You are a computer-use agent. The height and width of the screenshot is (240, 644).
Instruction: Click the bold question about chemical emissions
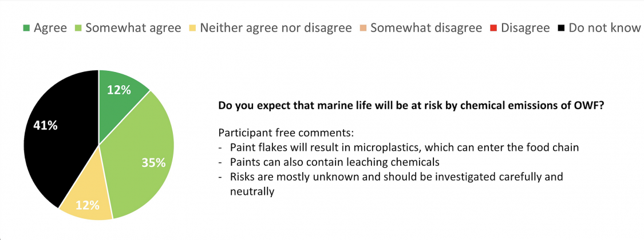(x=411, y=106)
